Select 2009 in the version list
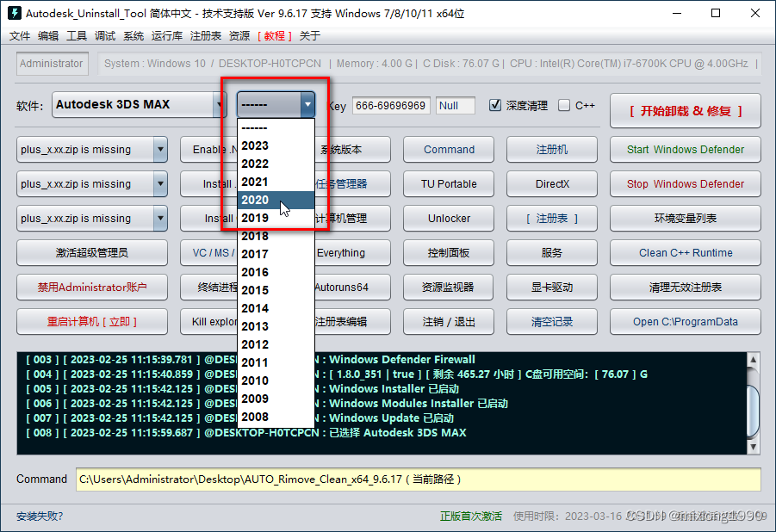This screenshot has width=776, height=532. [x=276, y=399]
